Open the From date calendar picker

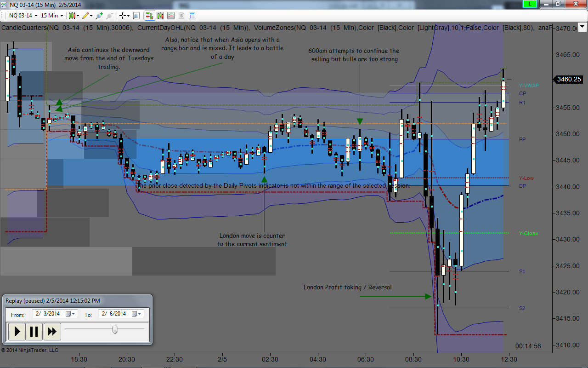pyautogui.click(x=71, y=314)
